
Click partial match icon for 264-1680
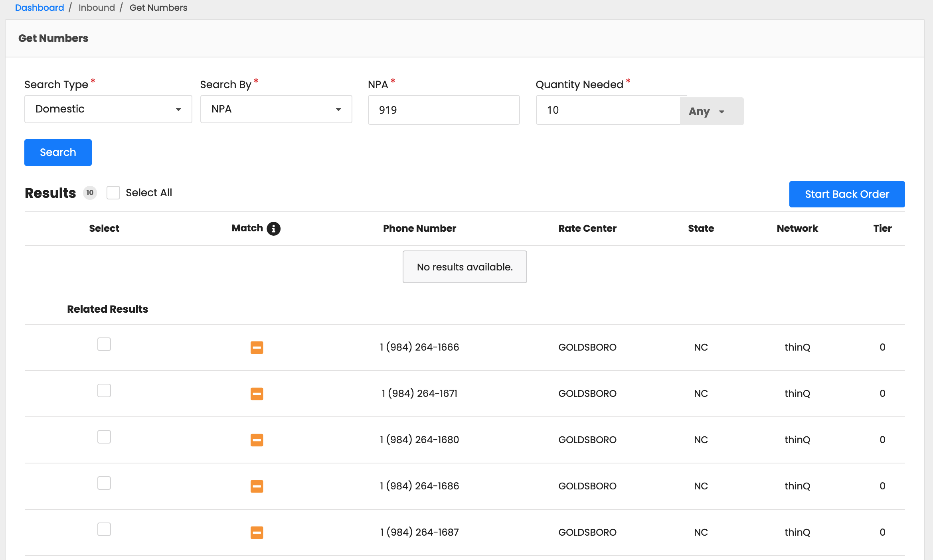pyautogui.click(x=257, y=440)
